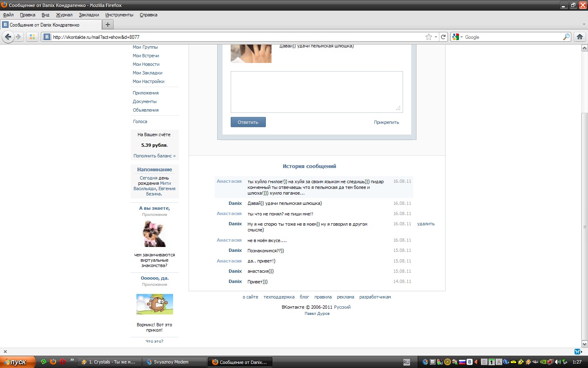Open the Файл menu

[9, 15]
